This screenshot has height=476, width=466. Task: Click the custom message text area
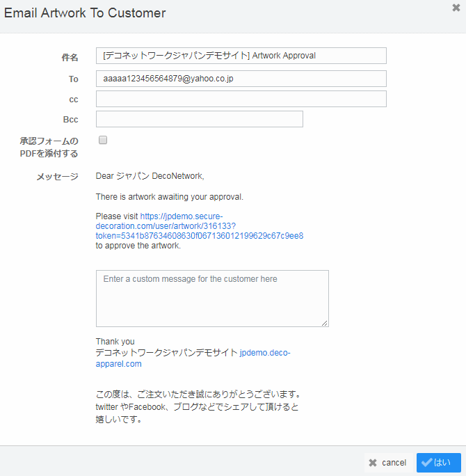tap(212, 298)
